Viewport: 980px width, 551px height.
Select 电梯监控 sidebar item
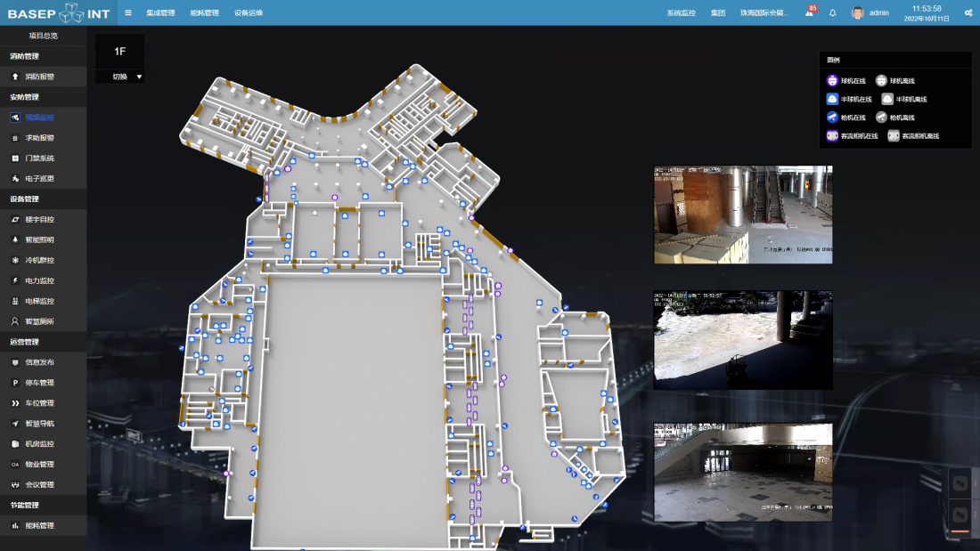(39, 301)
